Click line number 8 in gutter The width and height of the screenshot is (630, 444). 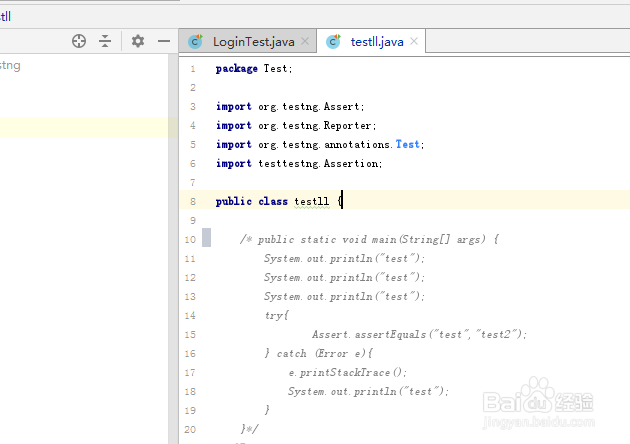(193, 201)
